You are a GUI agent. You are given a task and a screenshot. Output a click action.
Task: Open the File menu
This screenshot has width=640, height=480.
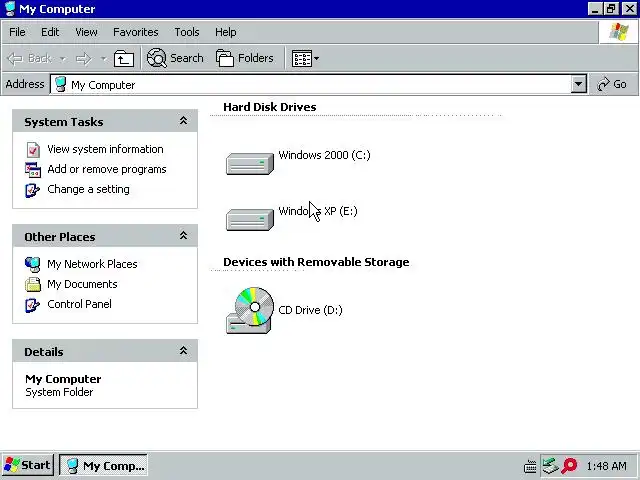coord(17,32)
